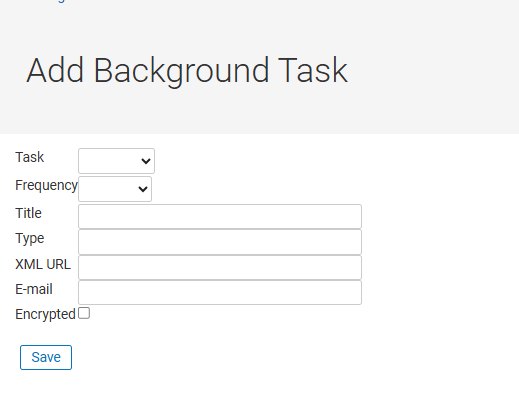Open the Task dropdown menu

(116, 161)
